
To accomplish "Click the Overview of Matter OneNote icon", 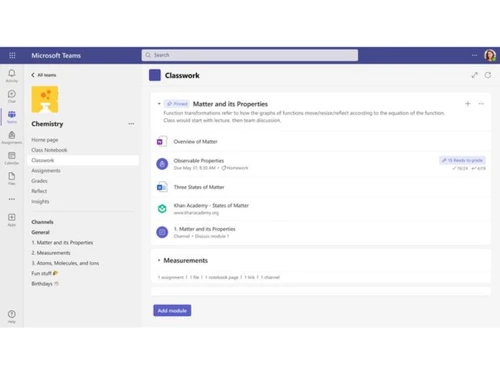I will pos(162,142).
